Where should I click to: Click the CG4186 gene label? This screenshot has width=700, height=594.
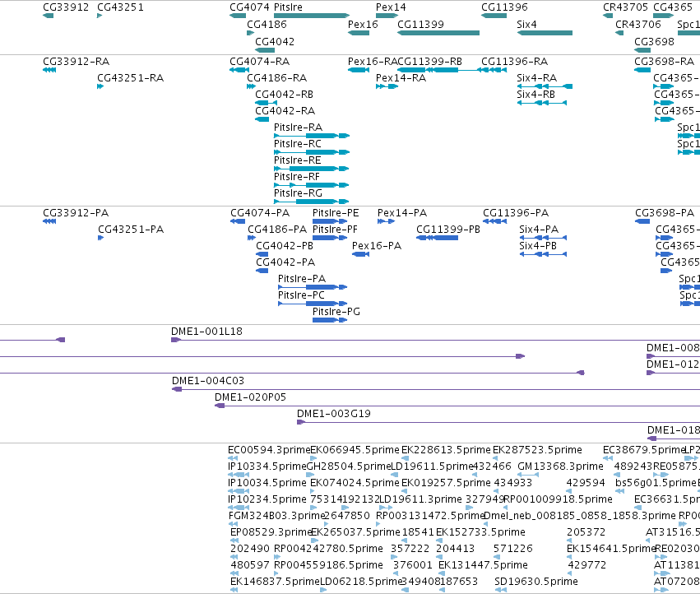point(267,24)
